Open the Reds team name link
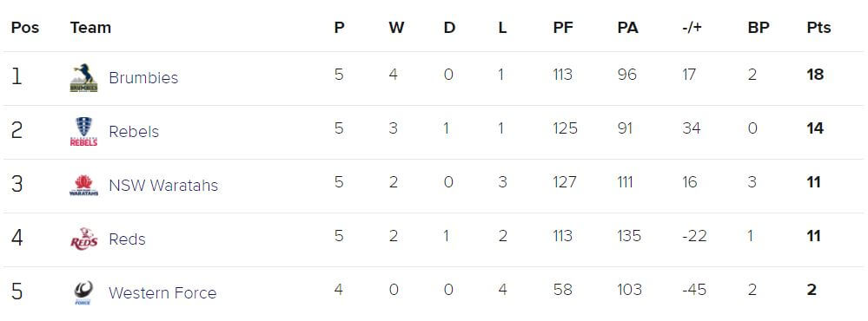This screenshot has width=868, height=321. [127, 239]
